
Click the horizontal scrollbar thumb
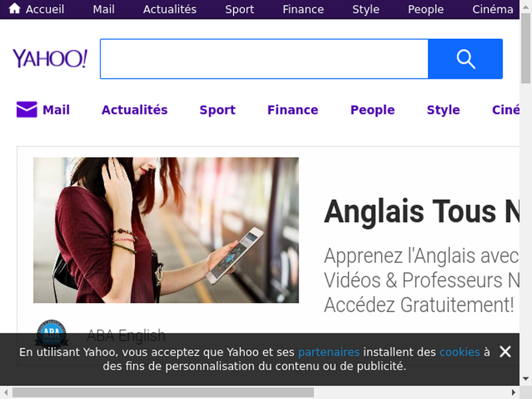(x=163, y=393)
